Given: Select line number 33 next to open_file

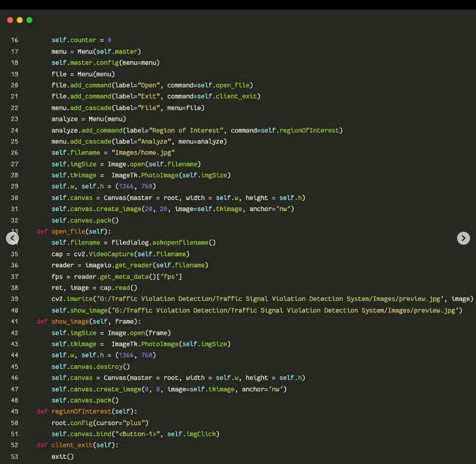Looking at the screenshot, I should (x=14, y=231).
